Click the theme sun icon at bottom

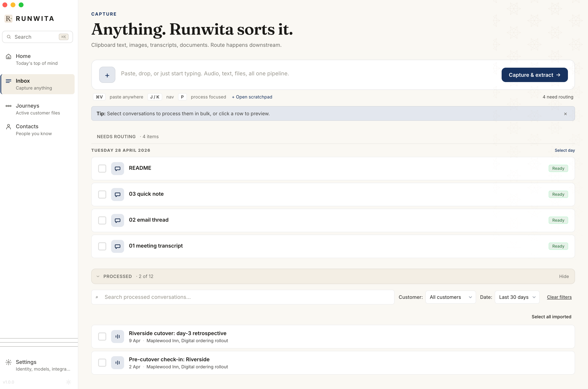(x=69, y=382)
